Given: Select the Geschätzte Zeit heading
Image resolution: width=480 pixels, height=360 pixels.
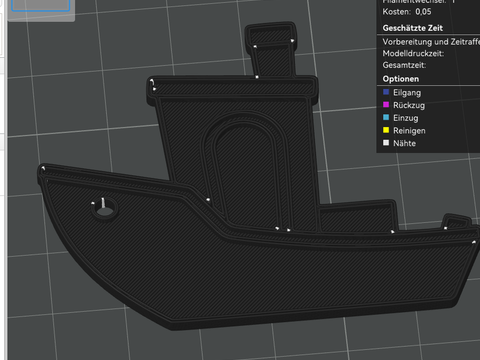Looking at the screenshot, I should (413, 28).
